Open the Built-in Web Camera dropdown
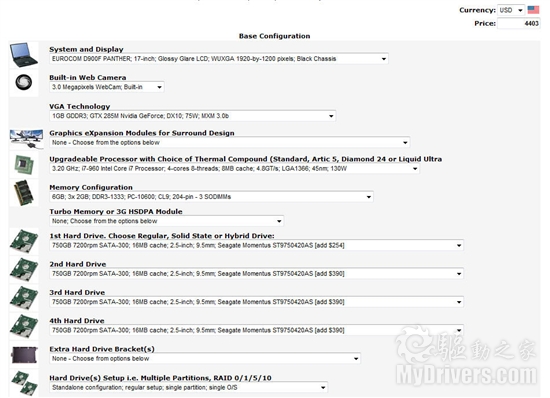Image resolution: width=550 pixels, height=398 pixels. click(x=107, y=87)
